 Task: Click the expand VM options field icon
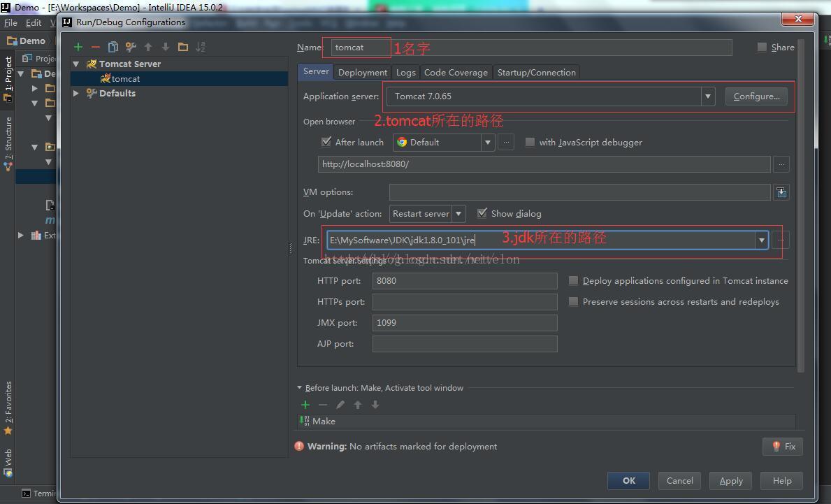pos(781,192)
